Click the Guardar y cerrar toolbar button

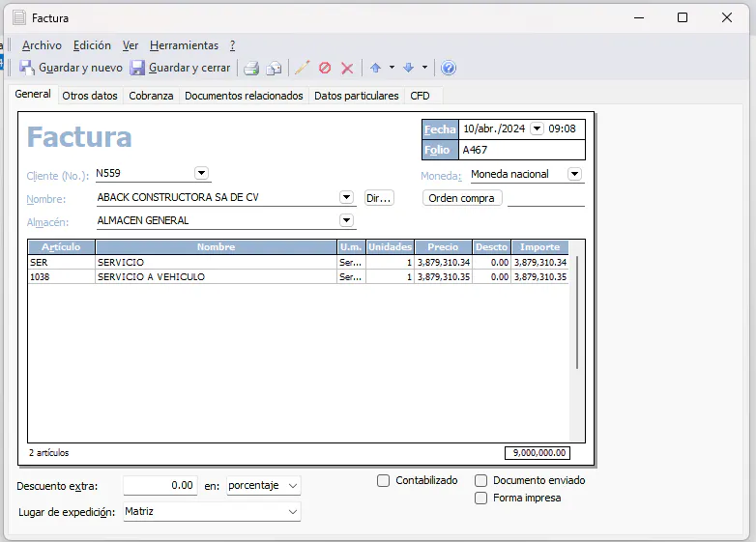181,68
